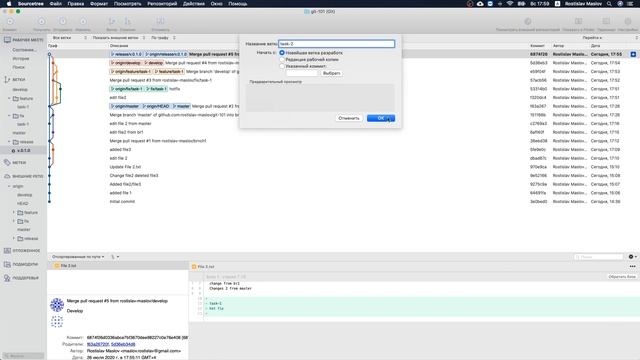Viewport: 640px width, 360px height.
Task: Open the Правка menu
Action: [76, 4]
